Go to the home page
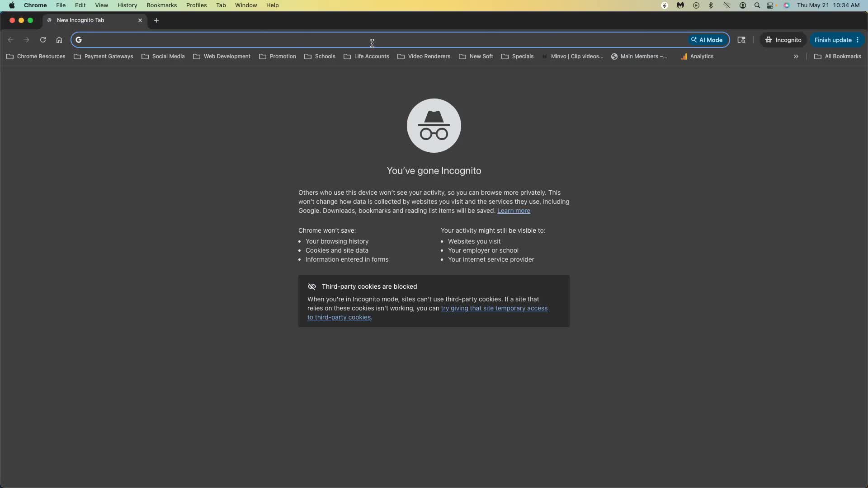This screenshot has width=868, height=488. (59, 40)
